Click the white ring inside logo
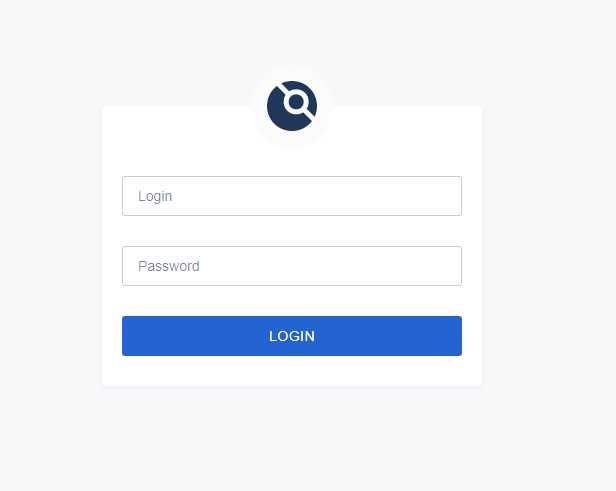 click(x=296, y=102)
